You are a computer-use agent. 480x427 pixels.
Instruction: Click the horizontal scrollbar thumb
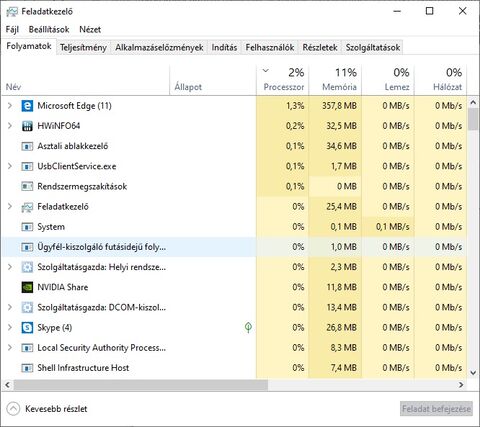click(x=141, y=385)
